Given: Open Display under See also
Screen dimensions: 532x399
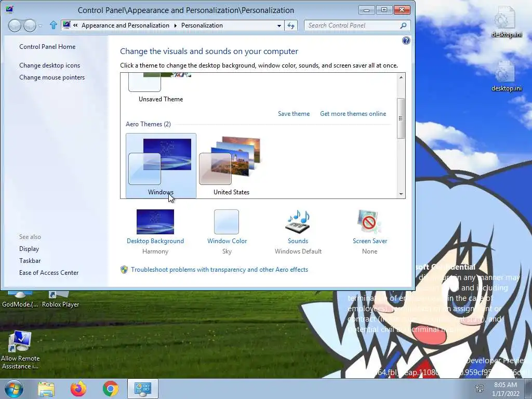Looking at the screenshot, I should [x=29, y=249].
